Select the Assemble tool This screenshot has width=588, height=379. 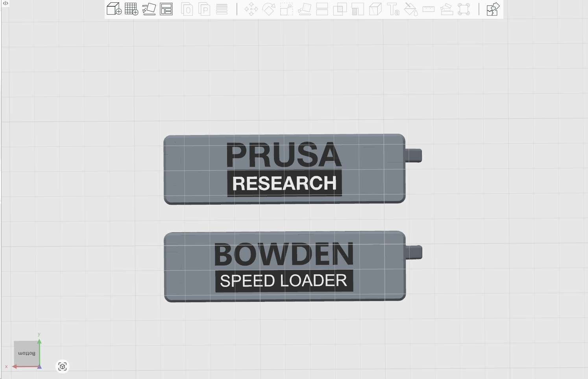coord(446,9)
